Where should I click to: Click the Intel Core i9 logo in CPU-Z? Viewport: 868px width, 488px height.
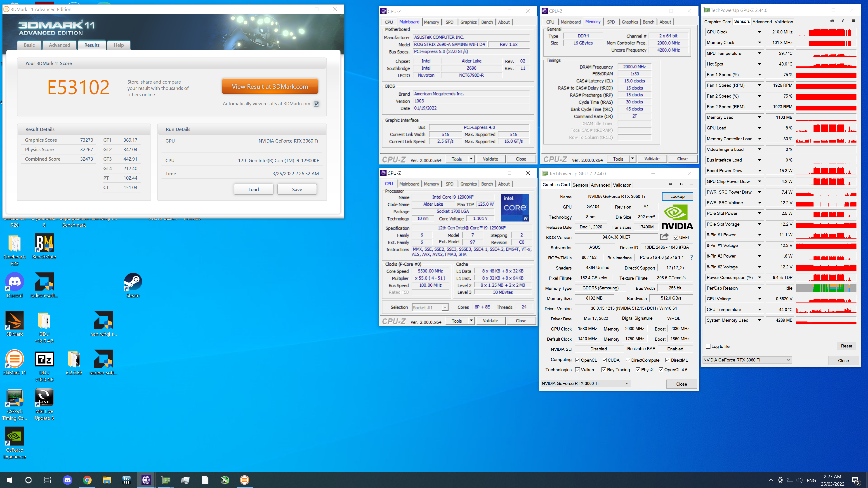[514, 208]
